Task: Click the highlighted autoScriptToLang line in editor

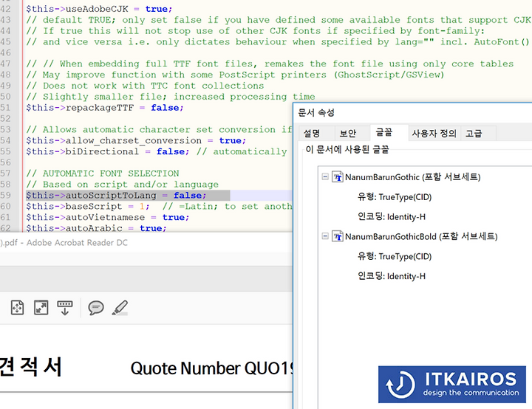Action: pyautogui.click(x=116, y=196)
